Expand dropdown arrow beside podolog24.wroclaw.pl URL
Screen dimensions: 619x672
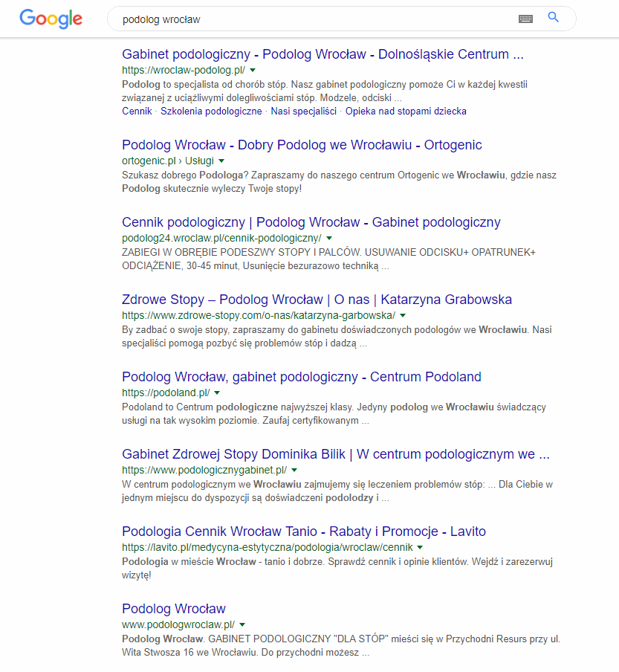coord(329,238)
